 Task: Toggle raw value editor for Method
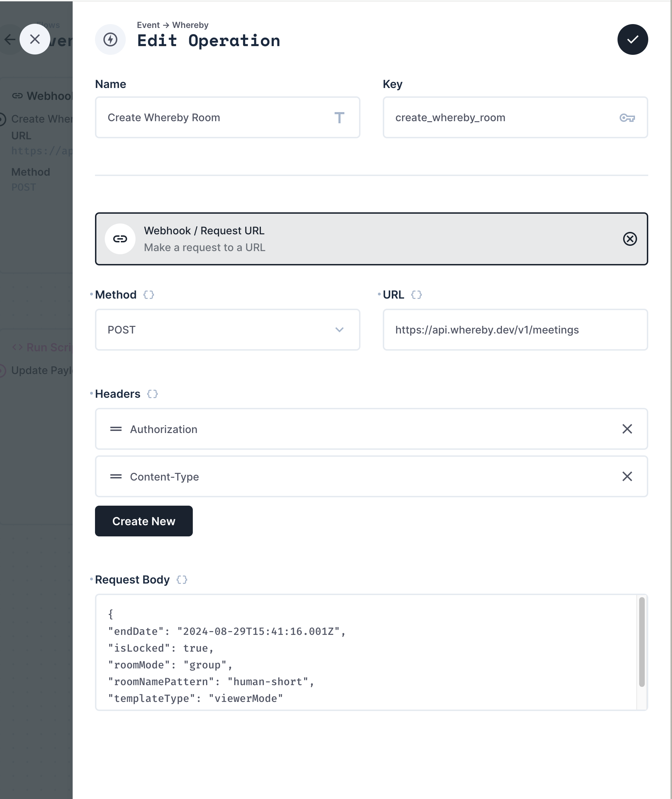pyautogui.click(x=148, y=295)
